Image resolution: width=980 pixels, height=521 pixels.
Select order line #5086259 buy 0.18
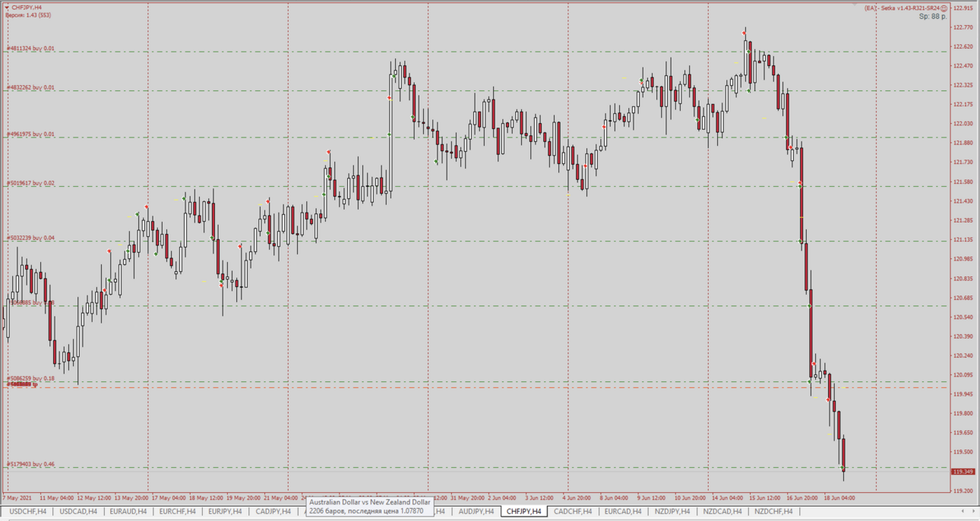tap(30, 378)
